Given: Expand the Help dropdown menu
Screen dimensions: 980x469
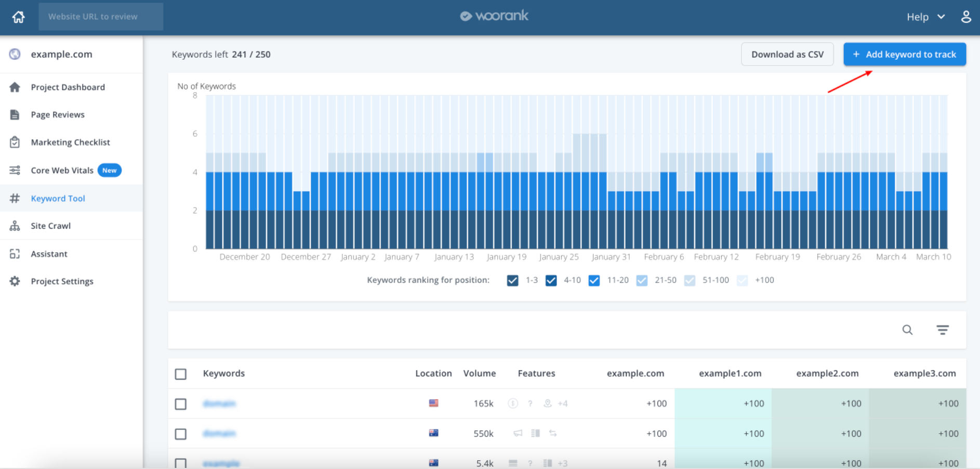Looking at the screenshot, I should coord(925,17).
